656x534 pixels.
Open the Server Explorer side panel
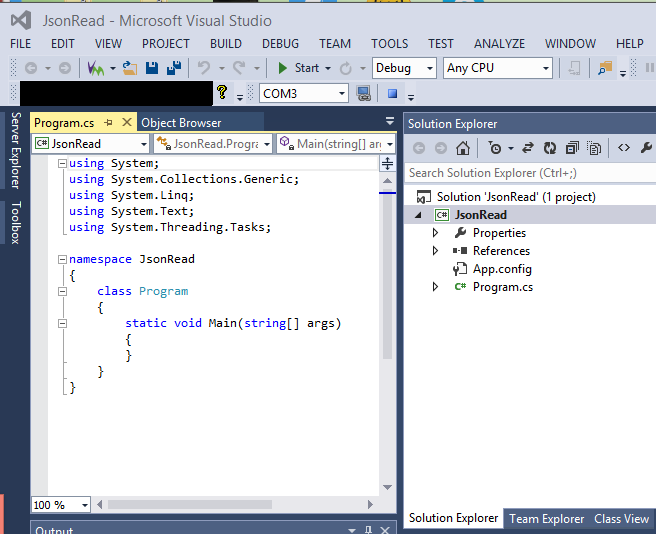point(15,151)
